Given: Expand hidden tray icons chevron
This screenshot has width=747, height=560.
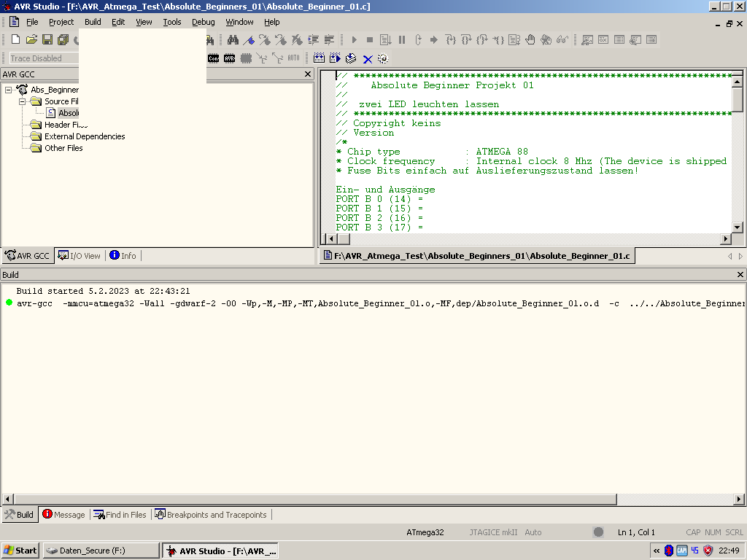Looking at the screenshot, I should pos(657,551).
